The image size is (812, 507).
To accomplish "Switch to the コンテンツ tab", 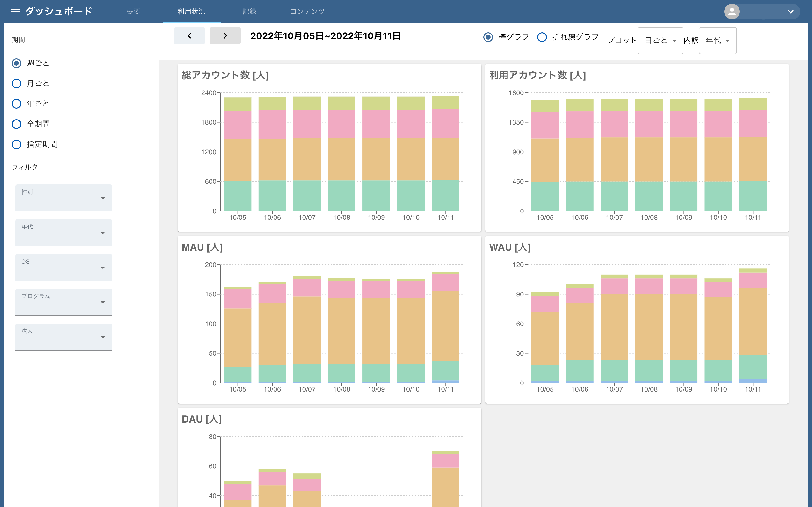I will pyautogui.click(x=307, y=12).
